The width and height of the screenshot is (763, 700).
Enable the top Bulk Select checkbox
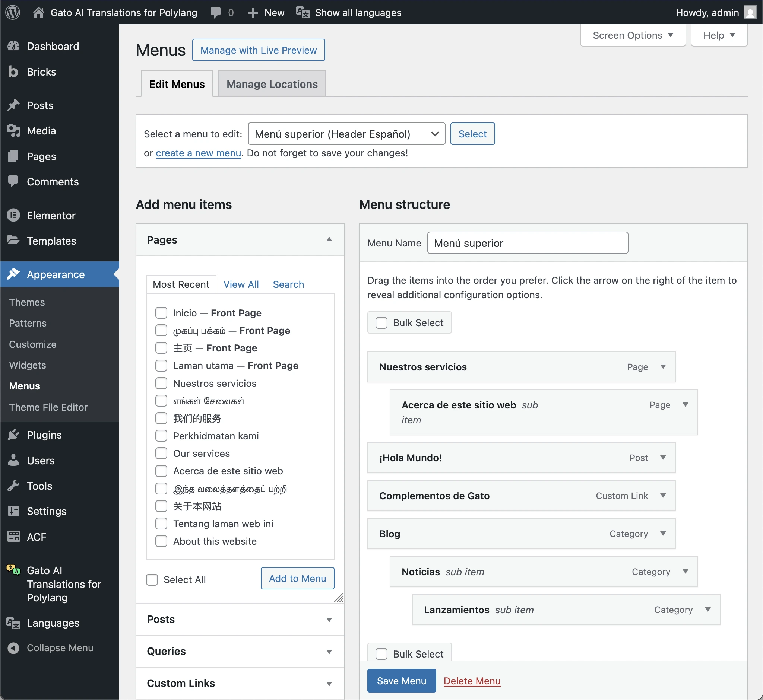point(381,323)
